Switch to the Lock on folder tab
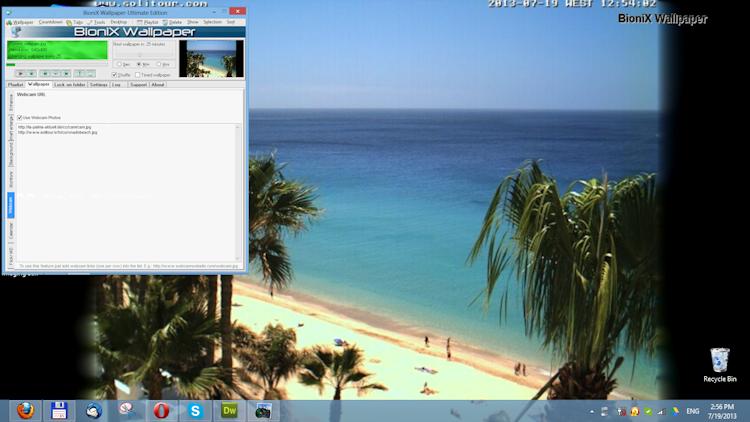The width and height of the screenshot is (750, 422). pos(69,85)
